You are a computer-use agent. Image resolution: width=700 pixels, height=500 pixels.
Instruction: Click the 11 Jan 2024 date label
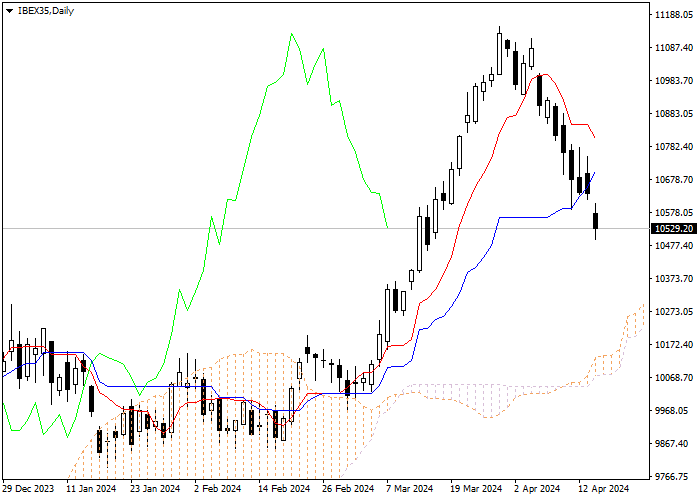91,489
